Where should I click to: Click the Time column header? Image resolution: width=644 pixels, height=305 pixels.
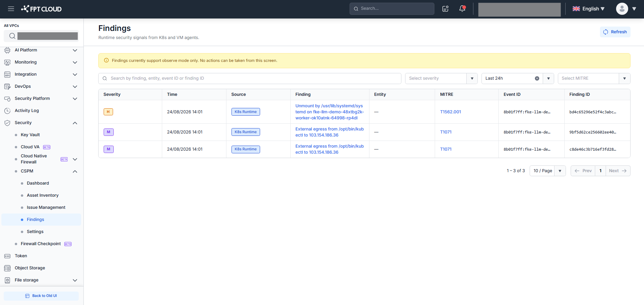(x=172, y=94)
